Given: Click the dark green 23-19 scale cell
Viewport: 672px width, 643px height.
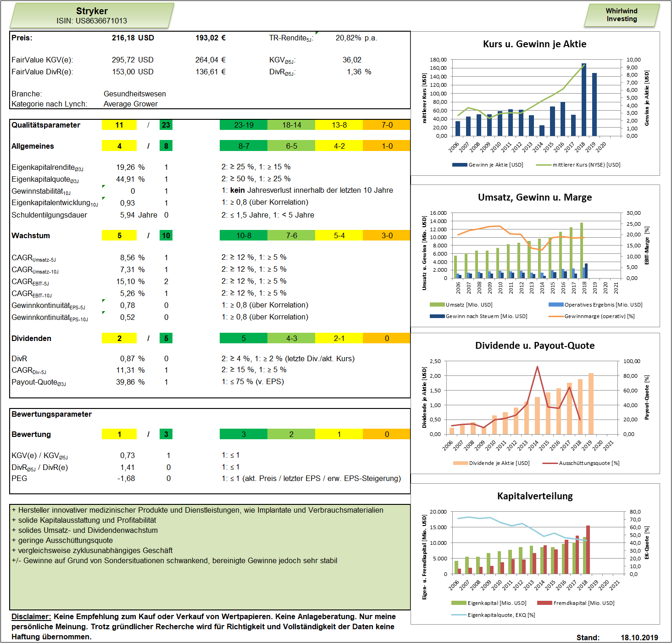Looking at the screenshot, I should coord(244,125).
